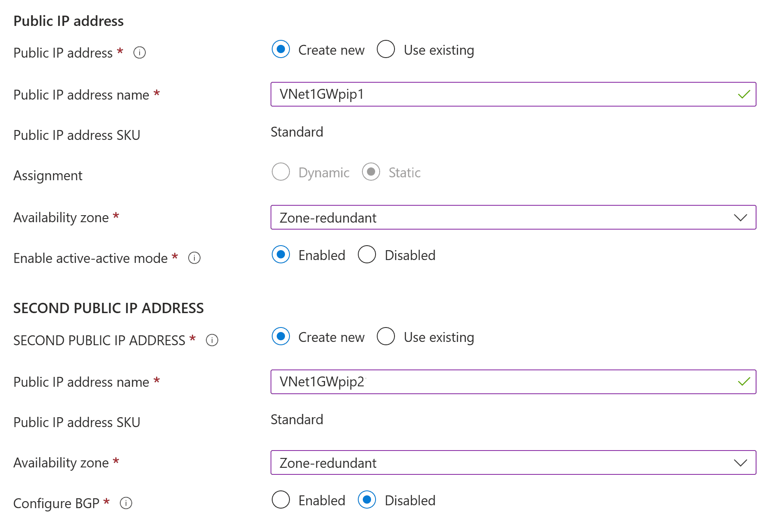Select Create new for Public IP address

[281, 49]
